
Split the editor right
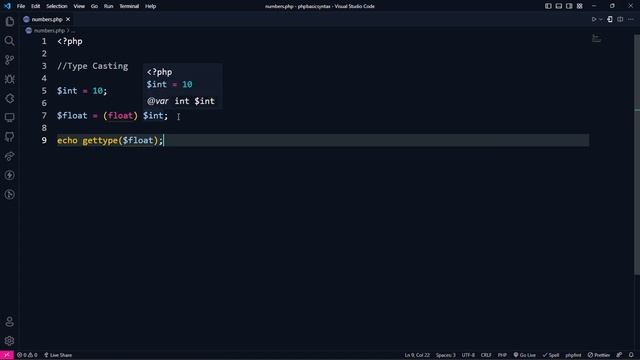(620, 19)
